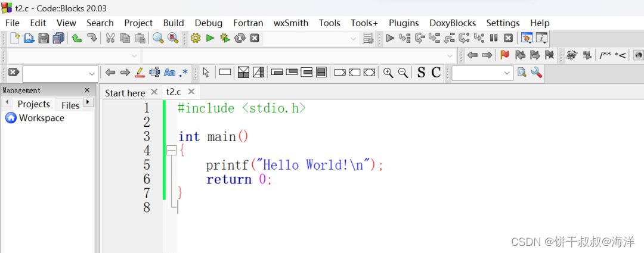Click the zoom in magnifier icon
This screenshot has height=253, width=644.
pos(388,73)
